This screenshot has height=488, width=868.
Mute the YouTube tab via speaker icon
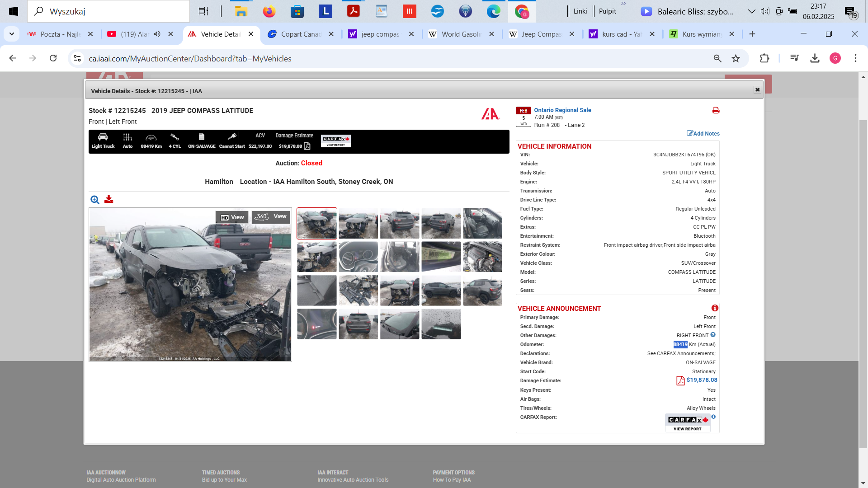[x=157, y=34]
